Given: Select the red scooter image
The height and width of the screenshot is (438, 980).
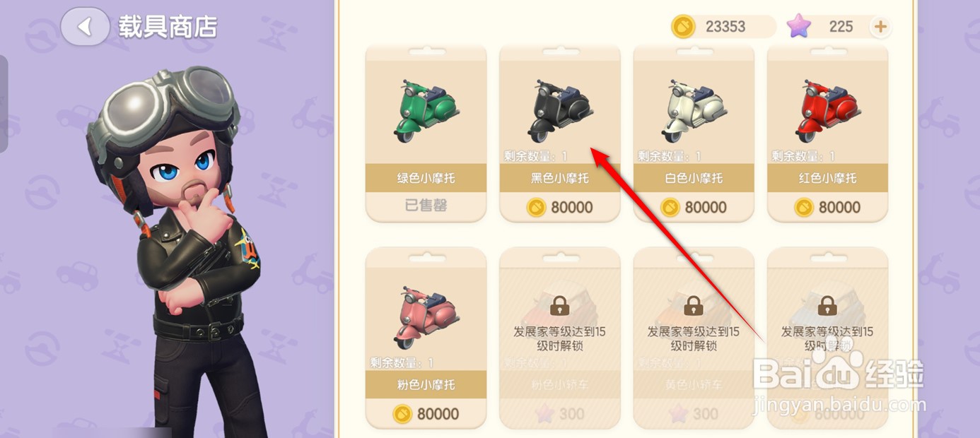Looking at the screenshot, I should (827, 111).
